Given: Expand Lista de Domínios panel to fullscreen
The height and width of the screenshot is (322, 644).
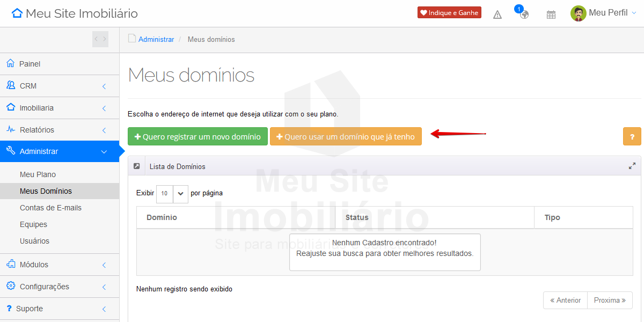Looking at the screenshot, I should (632, 166).
